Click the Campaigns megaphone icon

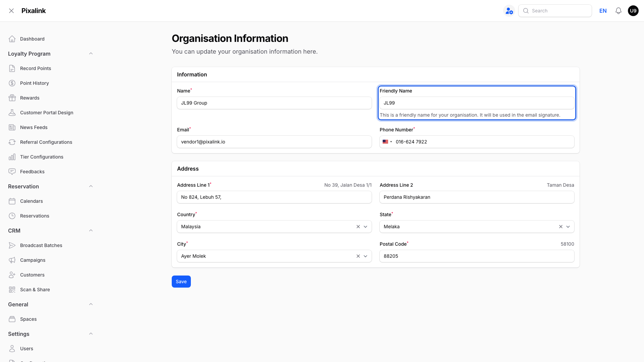pyautogui.click(x=12, y=260)
